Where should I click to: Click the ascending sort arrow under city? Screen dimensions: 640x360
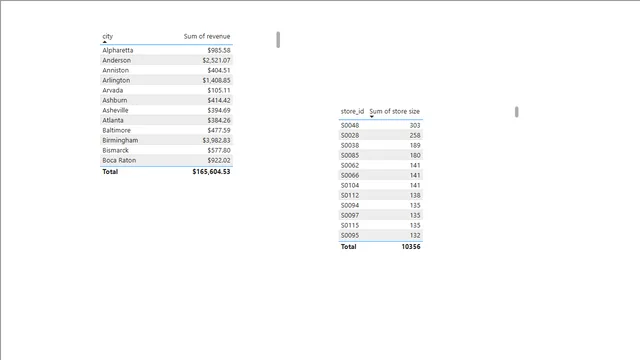tap(104, 42)
